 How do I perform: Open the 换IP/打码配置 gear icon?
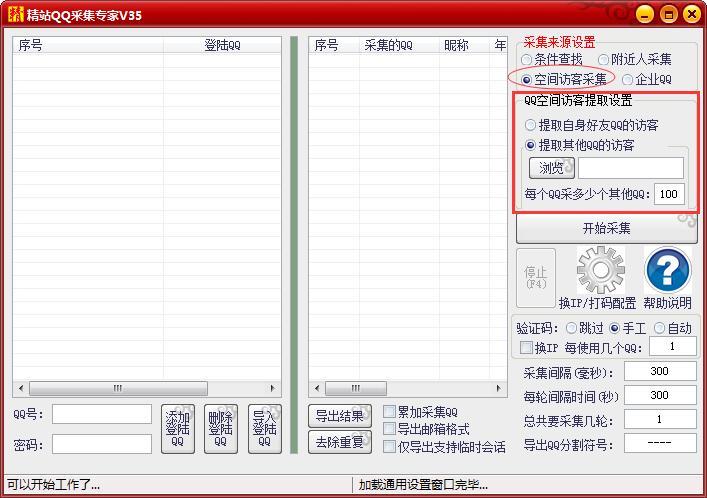click(x=601, y=270)
